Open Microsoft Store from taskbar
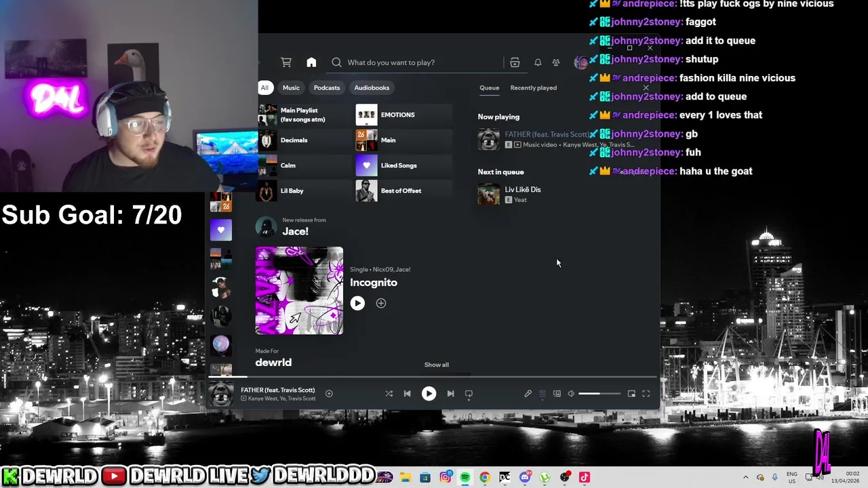 pos(425,477)
